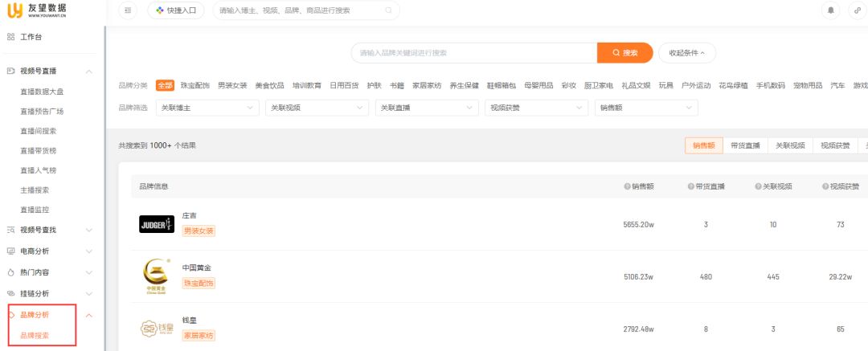The image size is (868, 351).
Task: Toggle the sidebar collapse menu icon
Action: [127, 10]
